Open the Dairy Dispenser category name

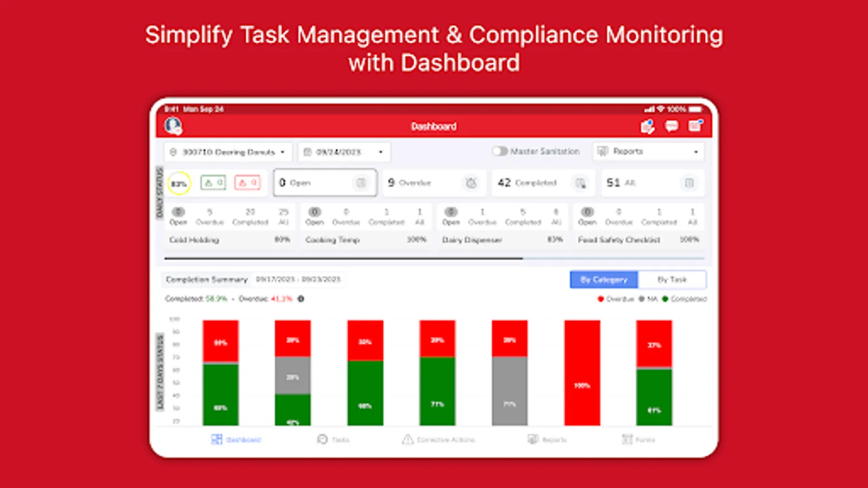pyautogui.click(x=472, y=240)
